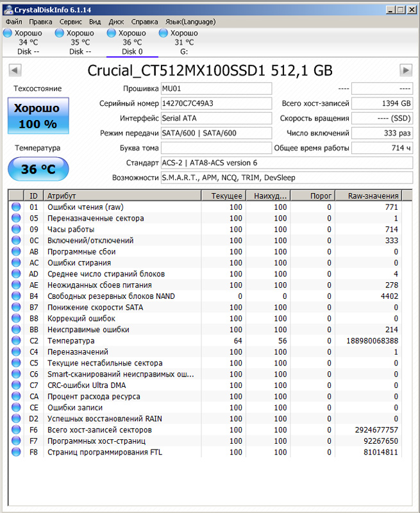420x513 pixels.
Task: Select the 34 °C disk tab
Action: (28, 42)
